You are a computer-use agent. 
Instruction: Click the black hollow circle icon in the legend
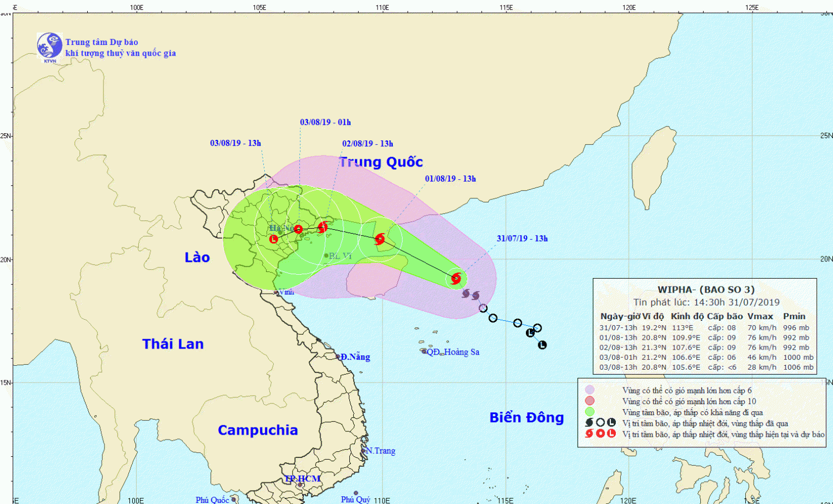[x=600, y=423]
